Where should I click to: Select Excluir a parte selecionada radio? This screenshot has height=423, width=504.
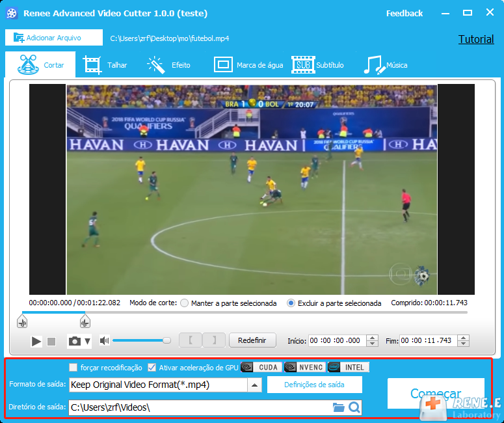(291, 303)
